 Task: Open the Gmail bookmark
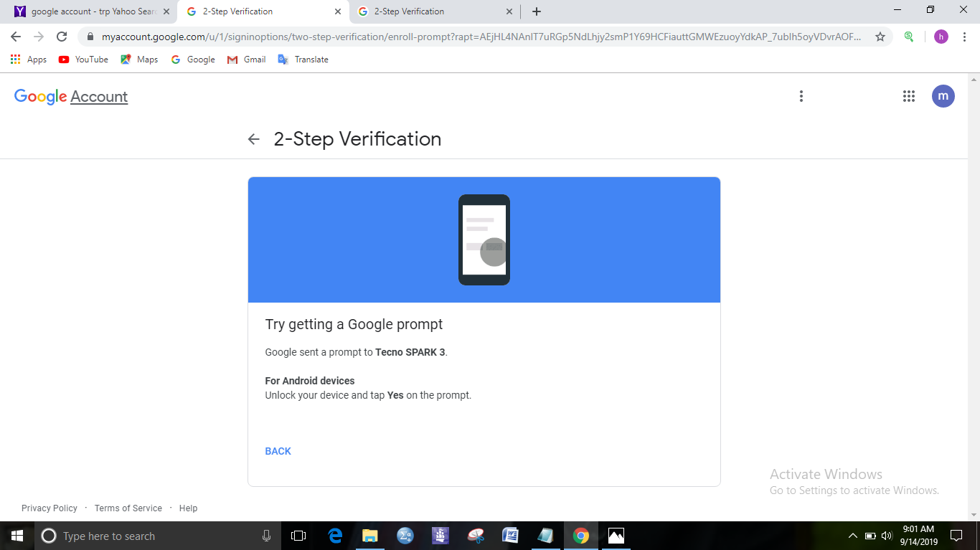pyautogui.click(x=247, y=60)
